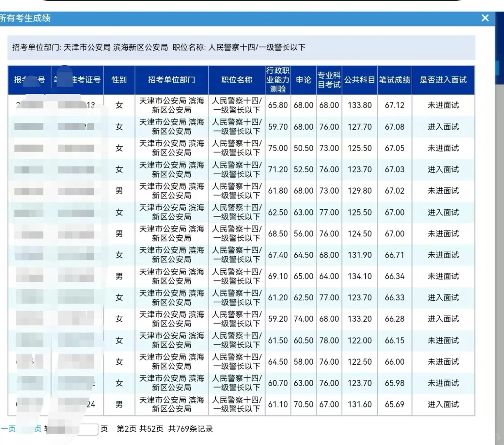Click the written score 66.33 cell
Screen dimensions: 504x445
tap(395, 298)
